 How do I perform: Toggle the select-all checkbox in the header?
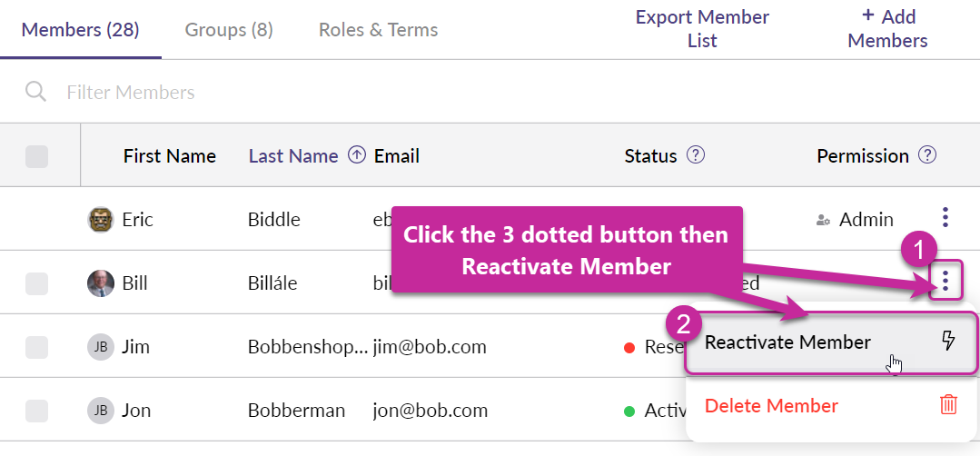[36, 156]
